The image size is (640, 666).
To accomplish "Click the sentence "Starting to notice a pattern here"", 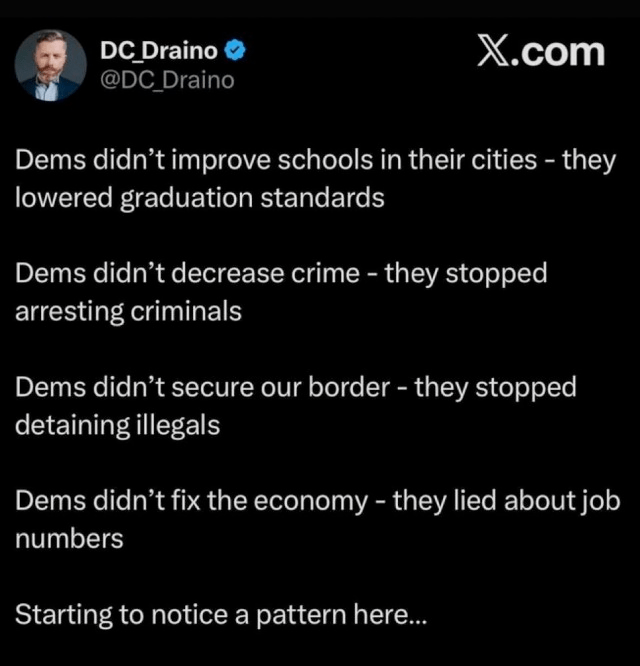I will (211, 615).
